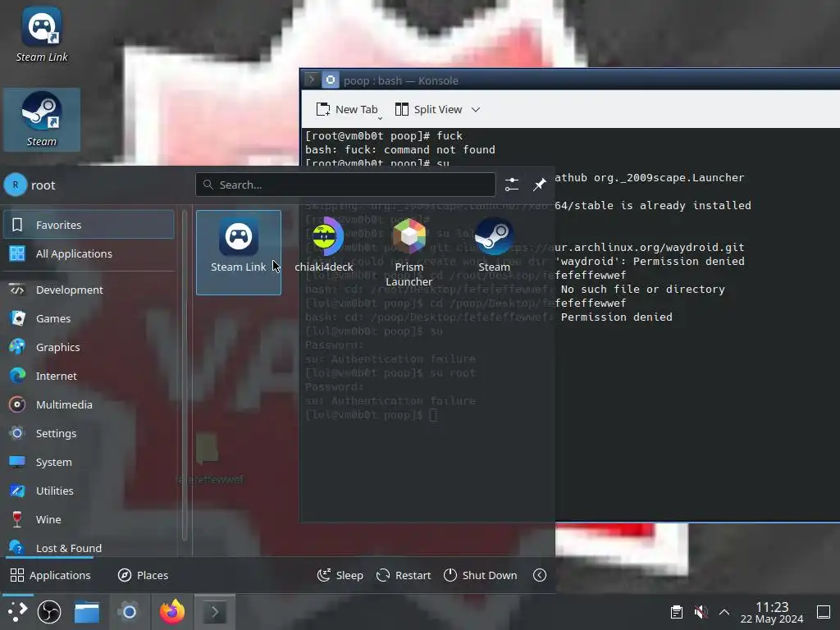The height and width of the screenshot is (630, 840).
Task: Select the Favorites category
Action: pyautogui.click(x=89, y=225)
